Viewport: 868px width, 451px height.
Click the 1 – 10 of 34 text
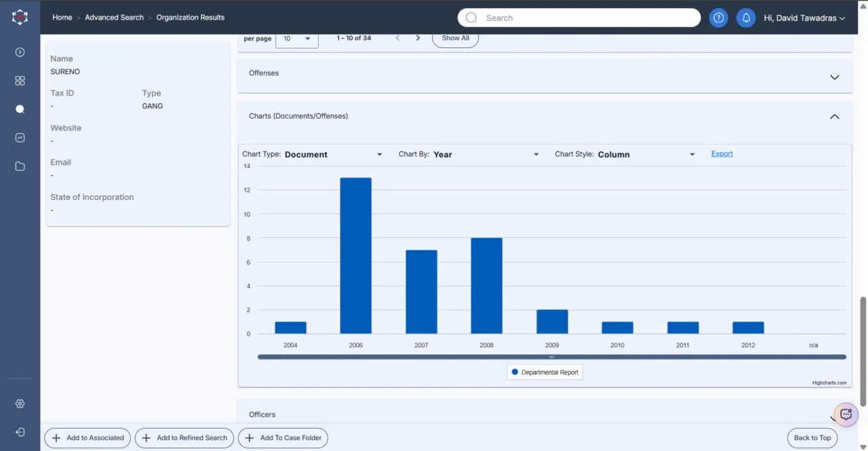click(354, 38)
